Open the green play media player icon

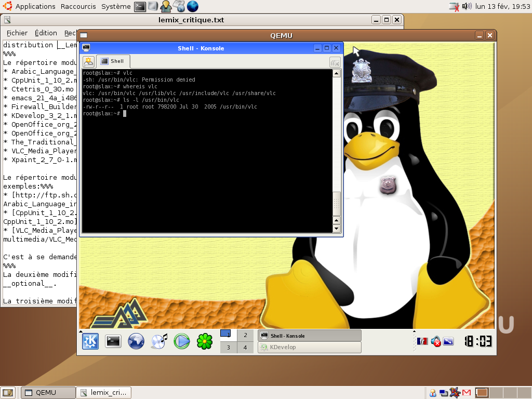[182, 341]
